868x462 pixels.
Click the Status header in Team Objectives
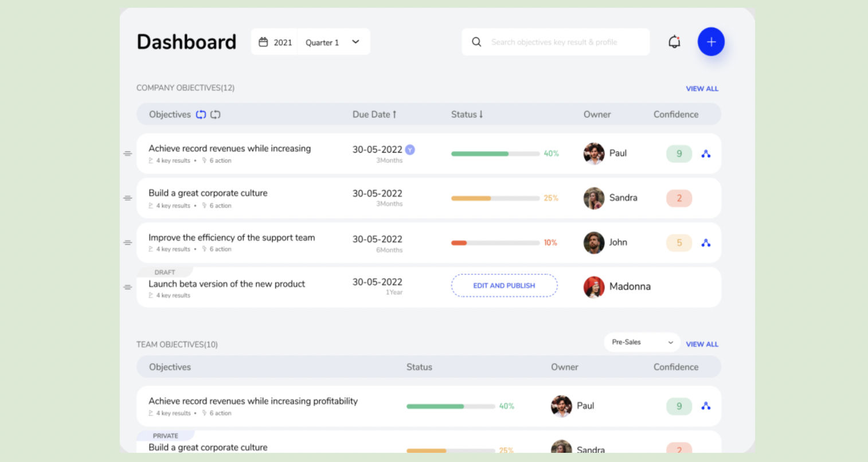[419, 367]
